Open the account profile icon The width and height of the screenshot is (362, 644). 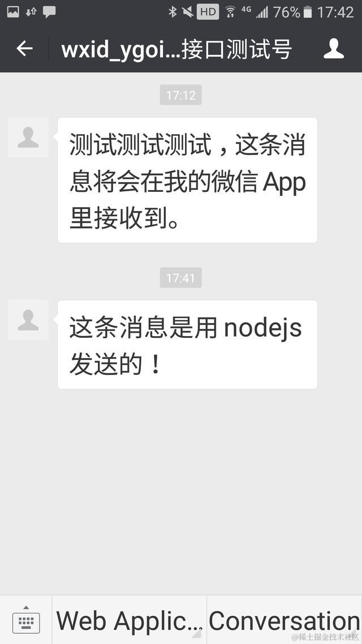click(x=334, y=49)
